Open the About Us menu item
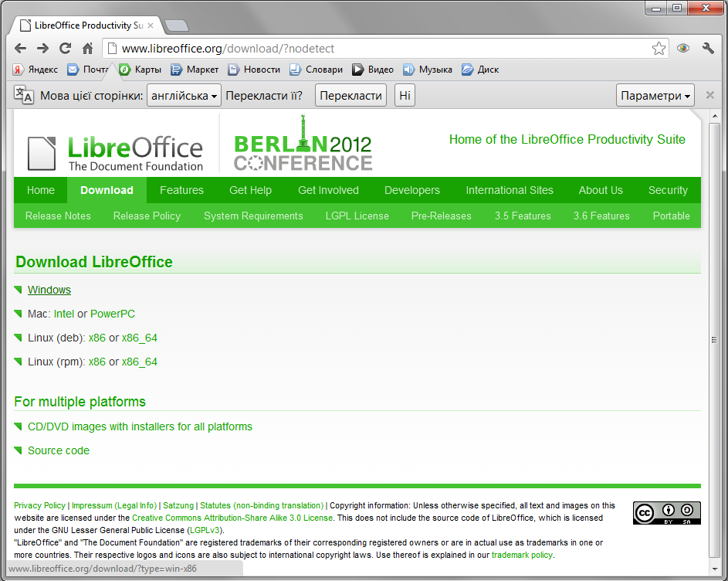 (601, 190)
